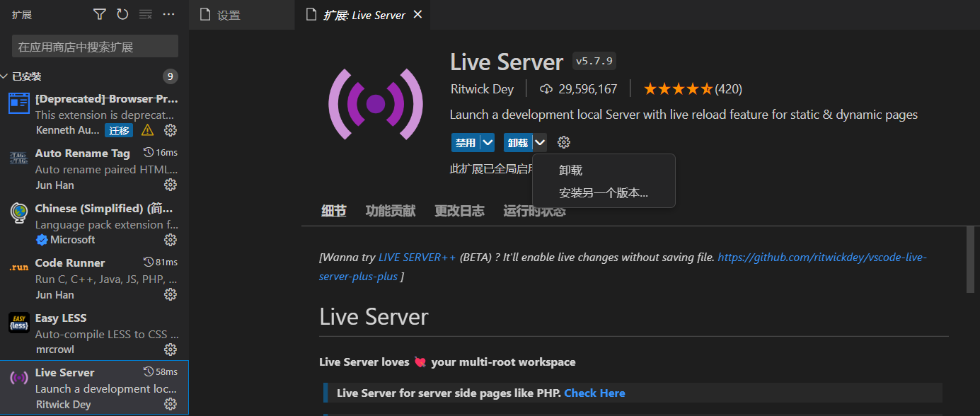Click warning triangle on Browser Preview extension
The width and height of the screenshot is (980, 416).
coord(147,130)
